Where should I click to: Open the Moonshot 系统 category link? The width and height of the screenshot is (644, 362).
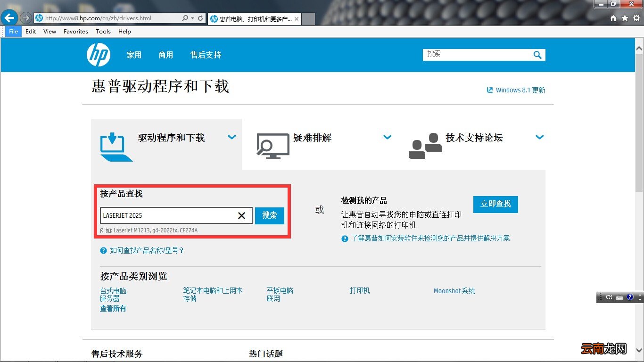click(x=454, y=291)
